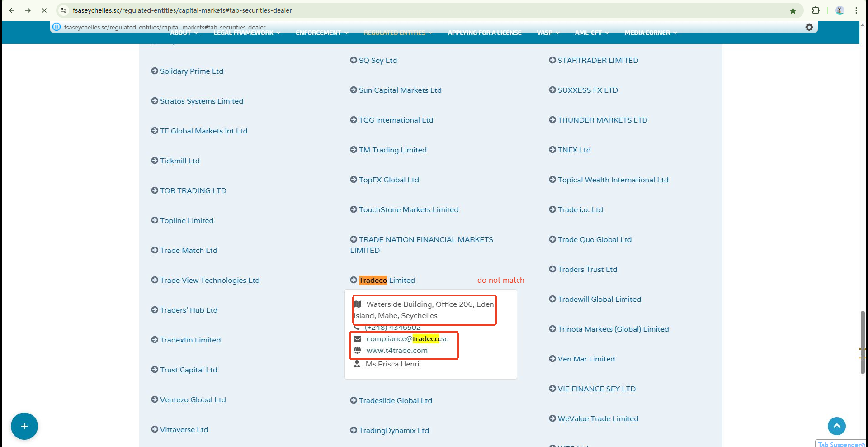Open the Media Corner navigation dropdown
The image size is (868, 447).
click(x=650, y=33)
